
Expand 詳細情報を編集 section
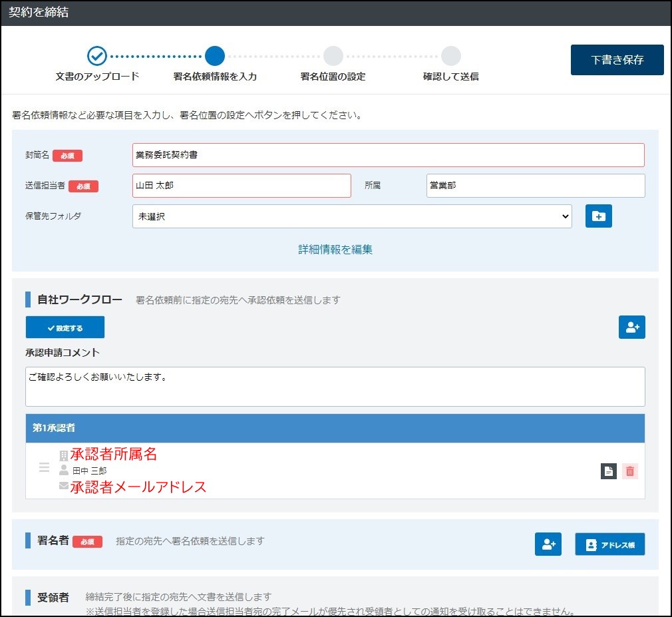coord(335,250)
